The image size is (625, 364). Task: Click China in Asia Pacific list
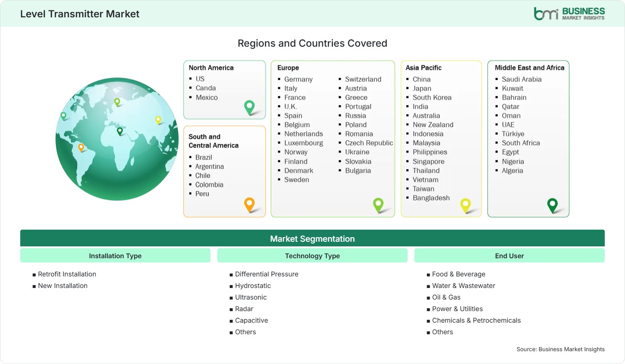pyautogui.click(x=422, y=79)
